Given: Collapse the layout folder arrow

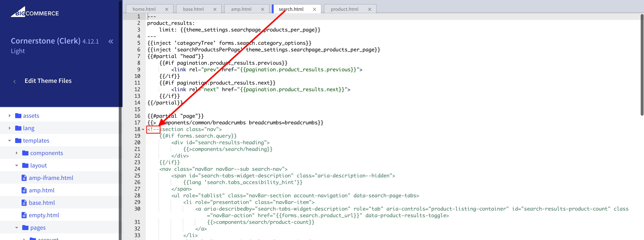Looking at the screenshot, I should coord(17,165).
